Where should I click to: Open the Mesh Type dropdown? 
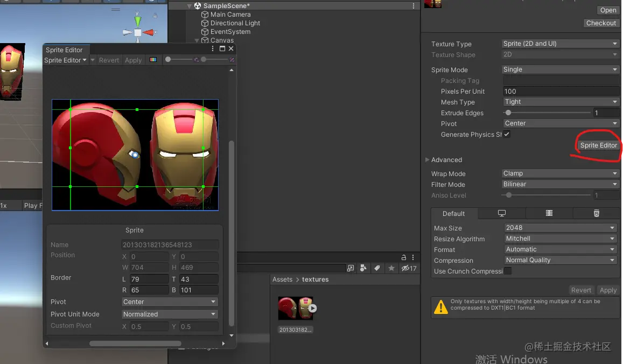561,102
